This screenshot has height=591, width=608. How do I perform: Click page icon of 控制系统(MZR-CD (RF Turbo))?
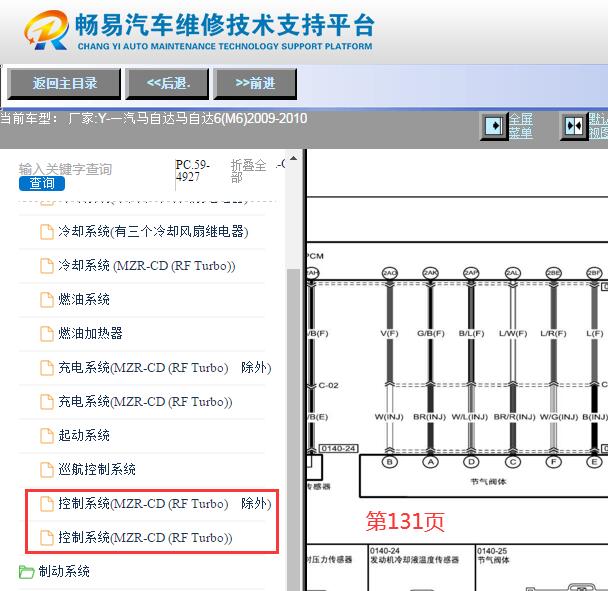[x=47, y=538]
